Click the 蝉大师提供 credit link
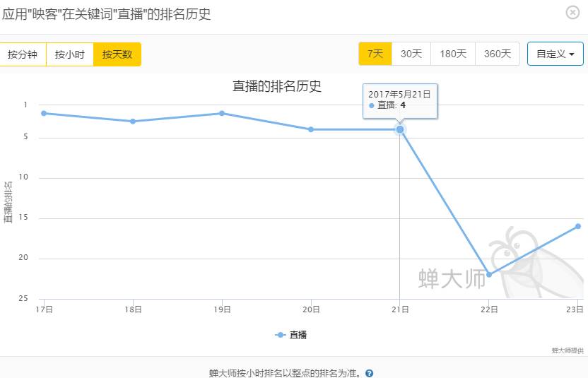 tap(568, 350)
